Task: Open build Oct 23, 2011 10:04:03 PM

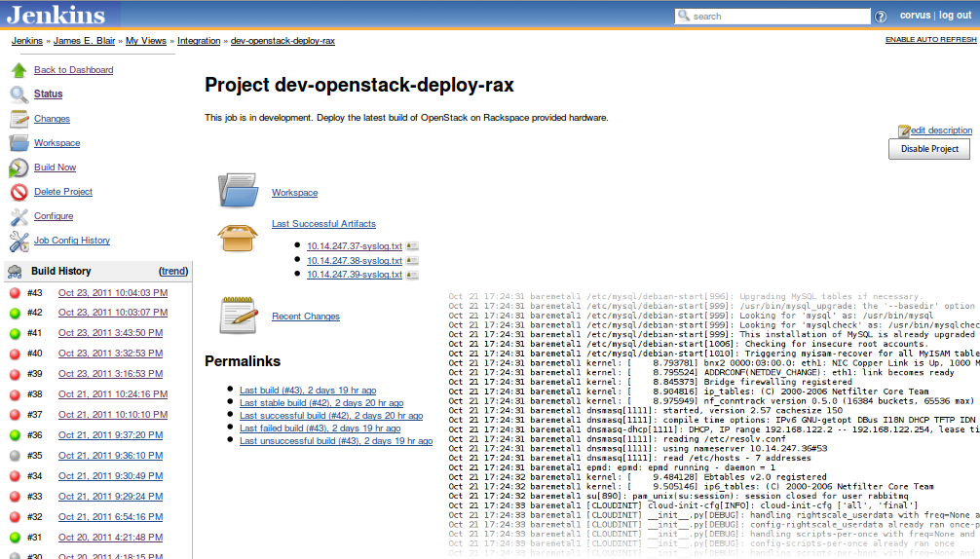Action: [x=113, y=293]
